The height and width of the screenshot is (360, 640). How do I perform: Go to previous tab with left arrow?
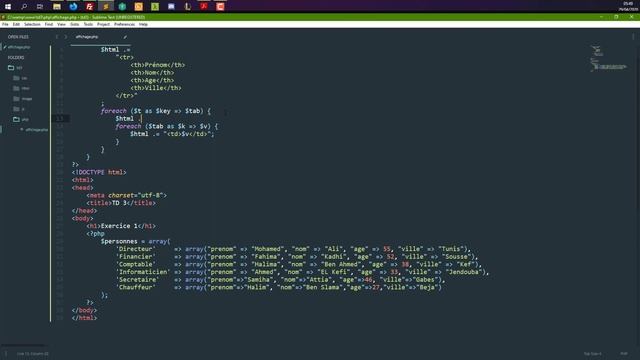tap(57, 37)
